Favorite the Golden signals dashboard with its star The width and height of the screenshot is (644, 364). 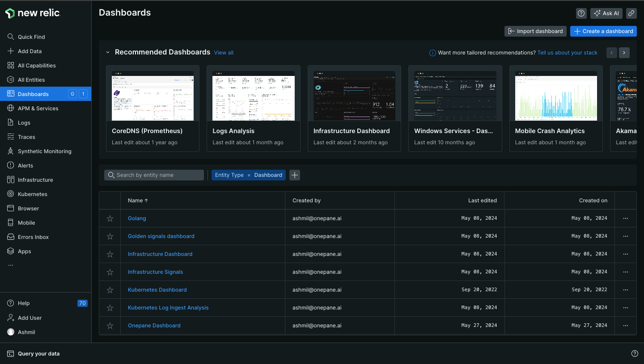[x=110, y=236]
